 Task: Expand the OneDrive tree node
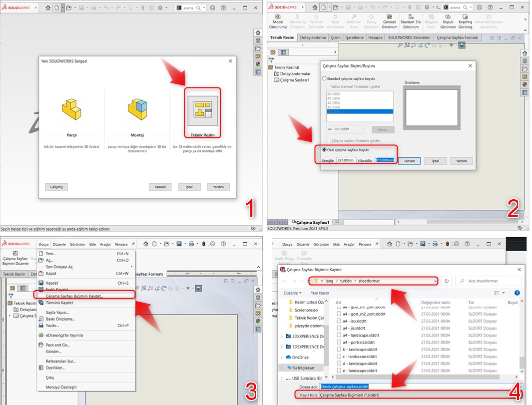[281, 357]
